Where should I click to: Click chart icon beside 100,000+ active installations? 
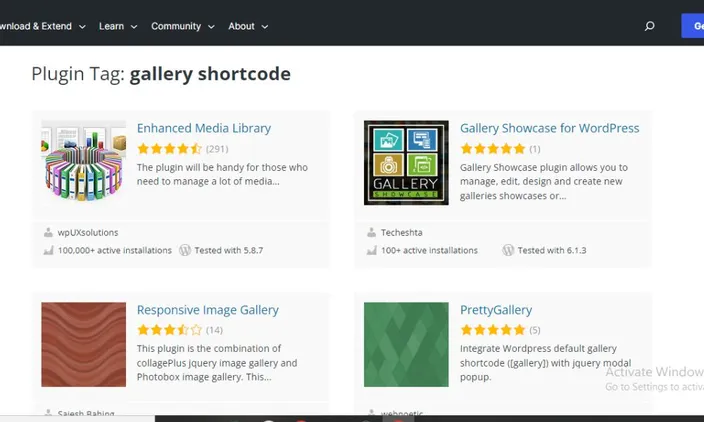[48, 250]
